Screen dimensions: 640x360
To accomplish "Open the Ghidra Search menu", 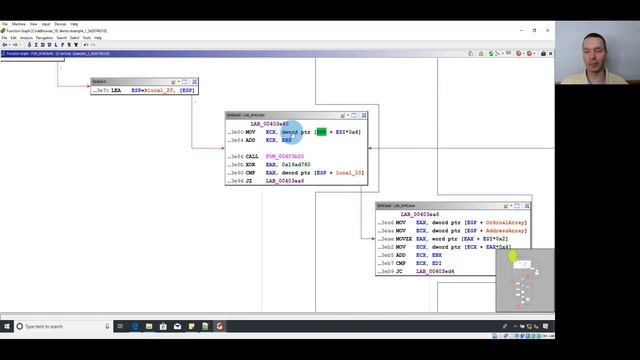I will (61, 38).
